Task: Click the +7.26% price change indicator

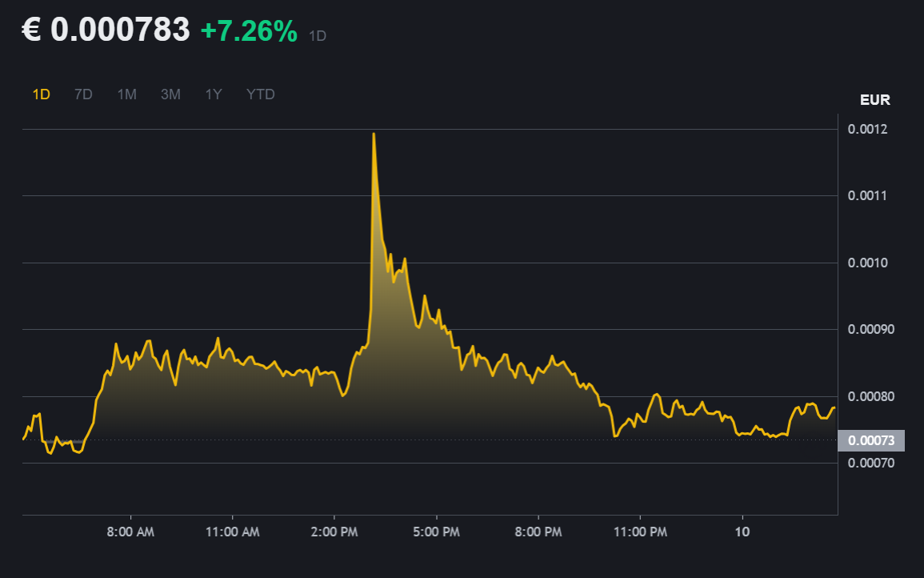Action: [x=249, y=32]
